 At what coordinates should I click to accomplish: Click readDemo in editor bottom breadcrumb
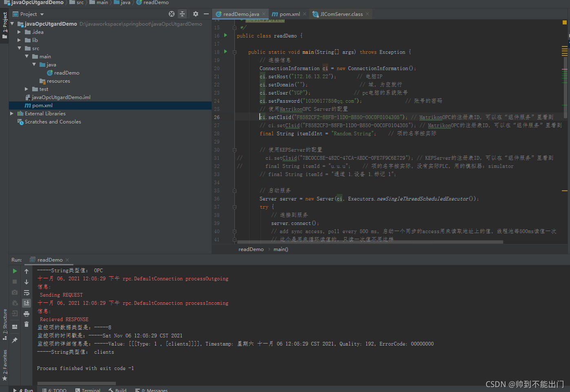click(251, 249)
